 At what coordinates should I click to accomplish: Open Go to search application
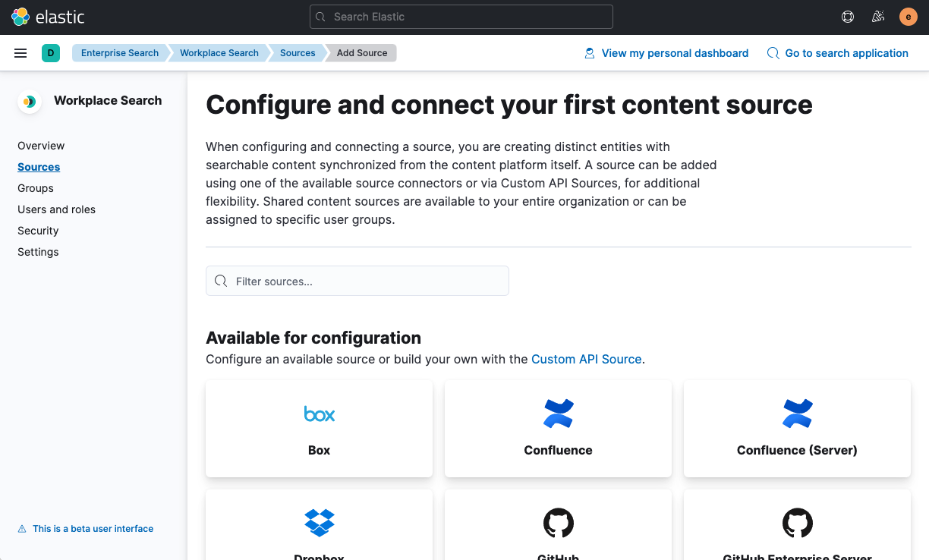click(x=846, y=52)
